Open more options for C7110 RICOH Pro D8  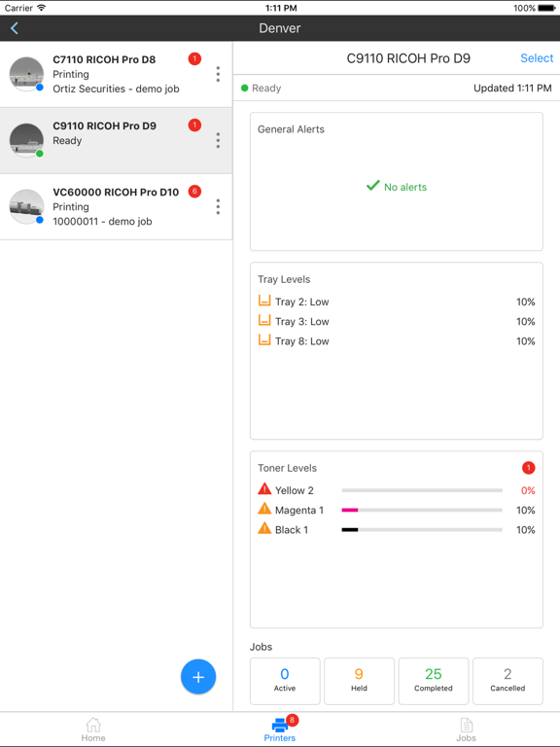point(218,74)
